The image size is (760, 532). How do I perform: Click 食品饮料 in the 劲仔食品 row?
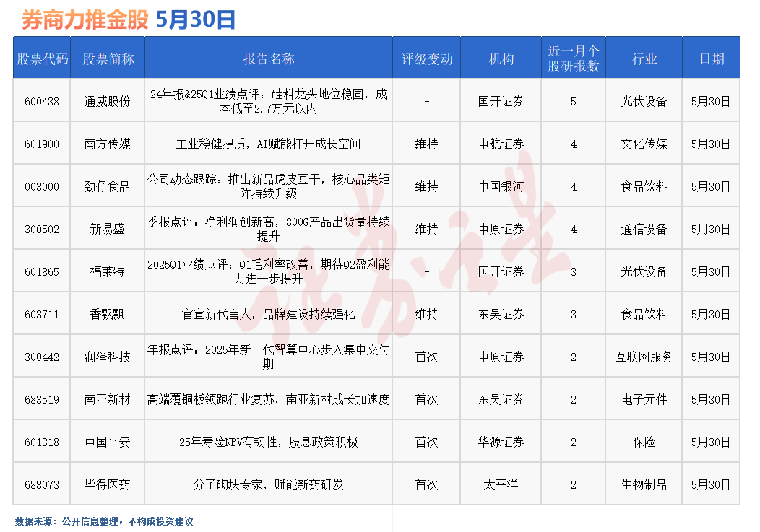(x=644, y=186)
